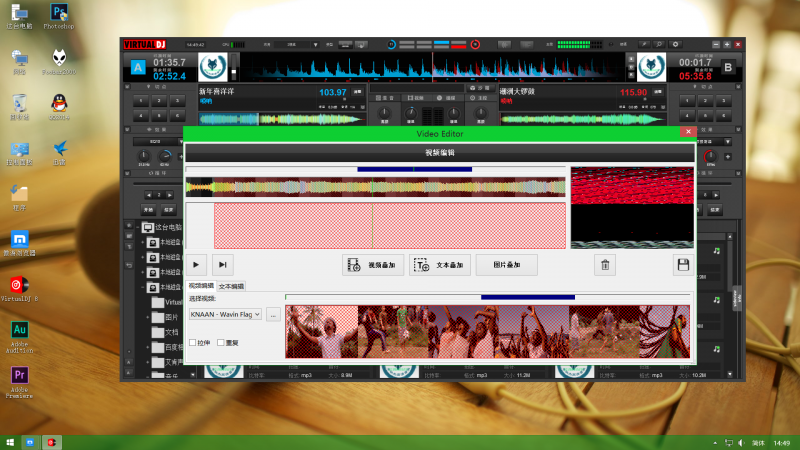Click the 视频叠加 video overlay button

pos(371,265)
